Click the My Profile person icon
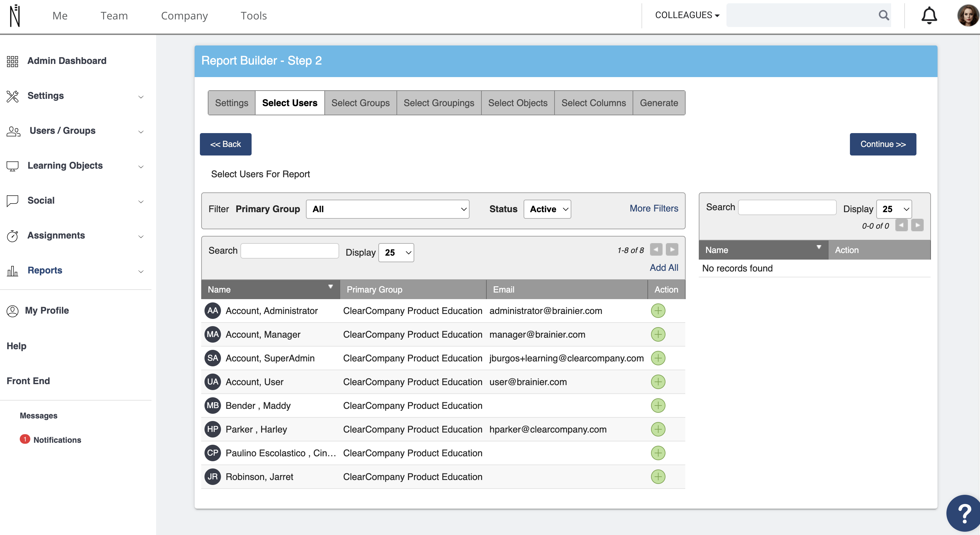Viewport: 980px width, 535px height. pyautogui.click(x=13, y=311)
